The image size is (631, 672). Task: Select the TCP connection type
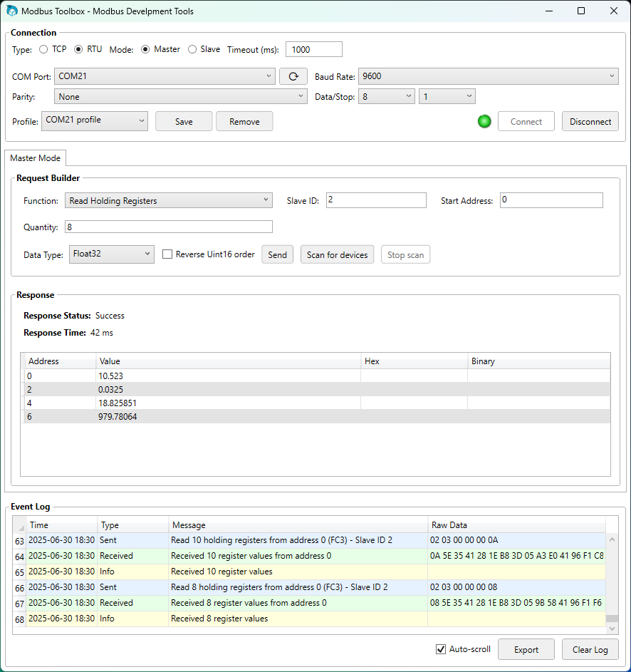coord(43,49)
